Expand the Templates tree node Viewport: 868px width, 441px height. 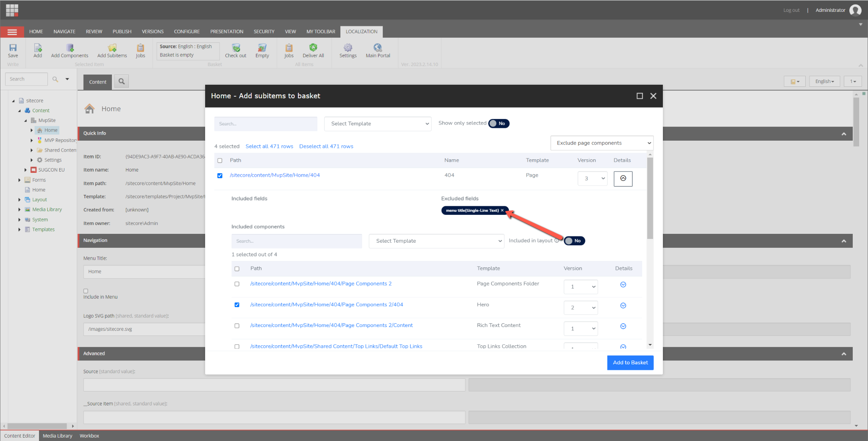coord(19,230)
